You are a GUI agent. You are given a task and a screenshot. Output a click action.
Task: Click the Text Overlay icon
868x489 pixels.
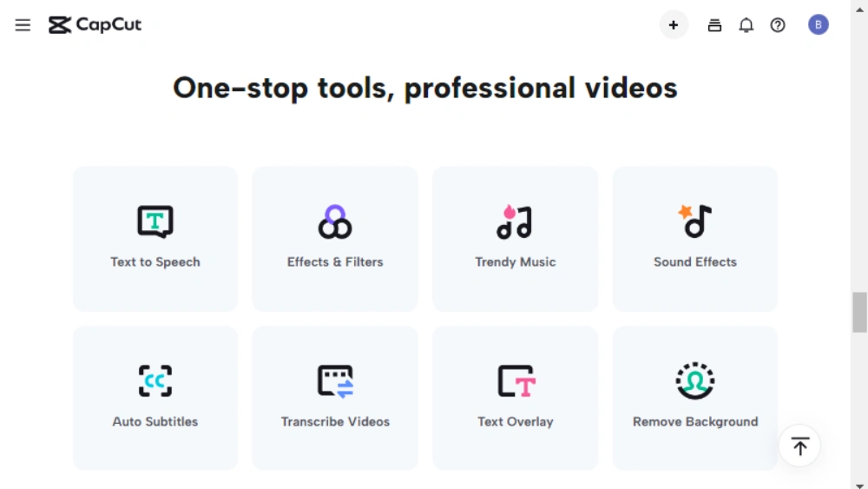[516, 380]
